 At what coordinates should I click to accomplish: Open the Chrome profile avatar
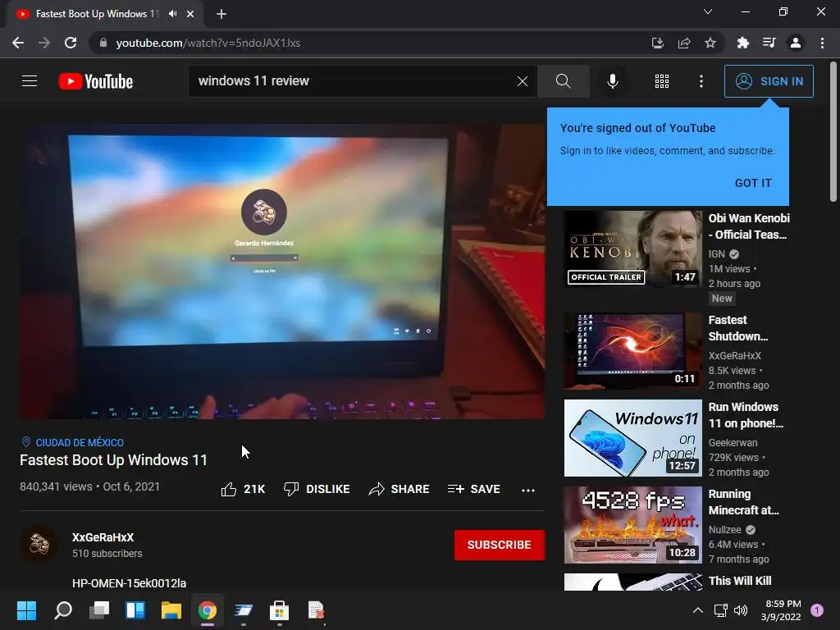pos(796,43)
